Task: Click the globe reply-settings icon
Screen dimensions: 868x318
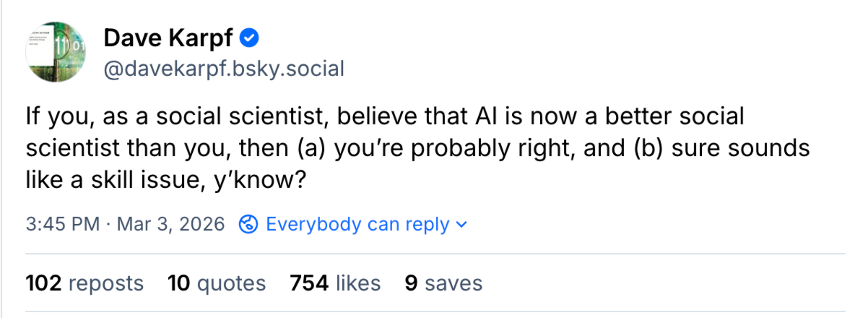Action: click(248, 224)
